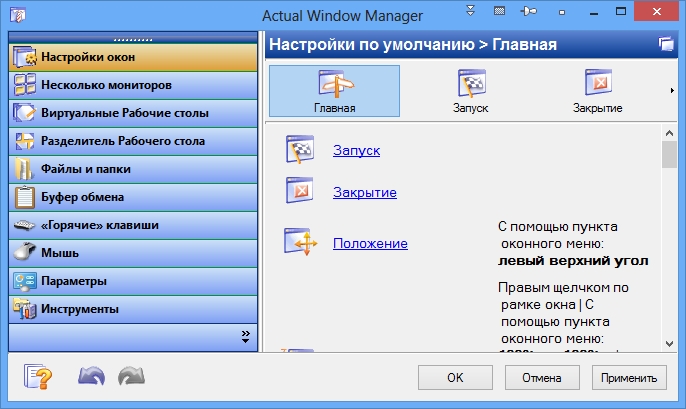Expand the sidebar's double-chevron overflow
This screenshot has width=686, height=409.
click(x=245, y=336)
